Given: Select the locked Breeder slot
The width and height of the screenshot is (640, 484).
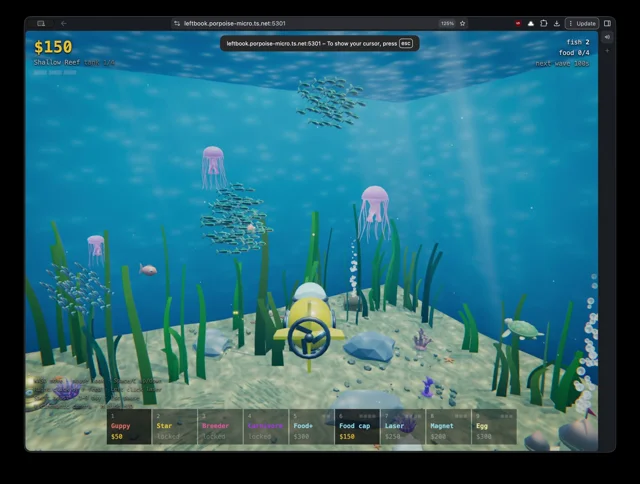Looking at the screenshot, I should (x=220, y=426).
